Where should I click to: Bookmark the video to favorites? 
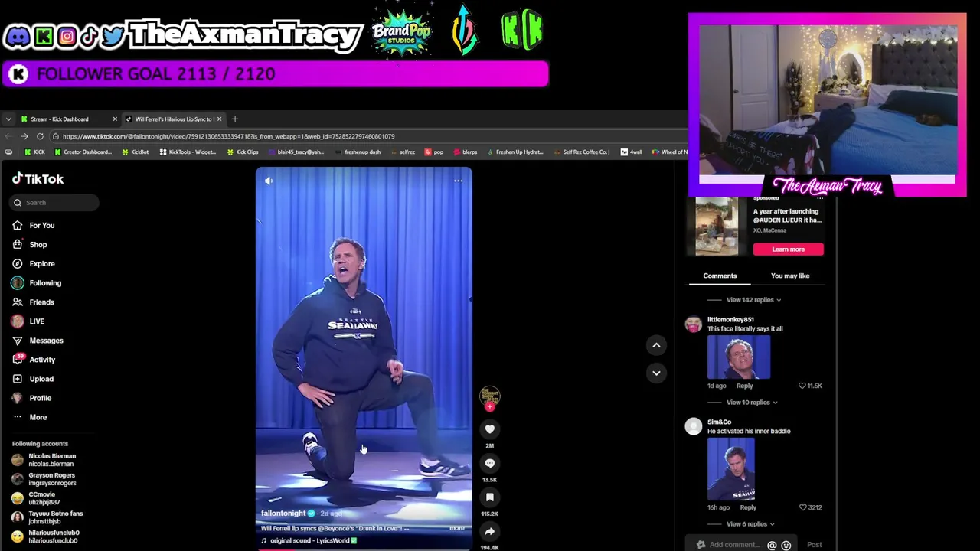[x=490, y=497]
